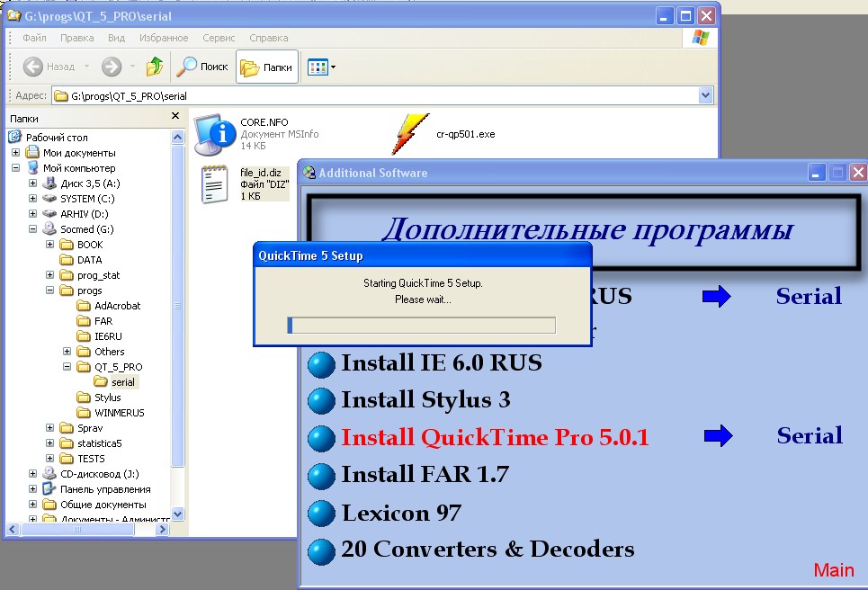Click blue arrow beside QuickTime Pro Serial
This screenshot has height=590, width=868.
(x=718, y=435)
